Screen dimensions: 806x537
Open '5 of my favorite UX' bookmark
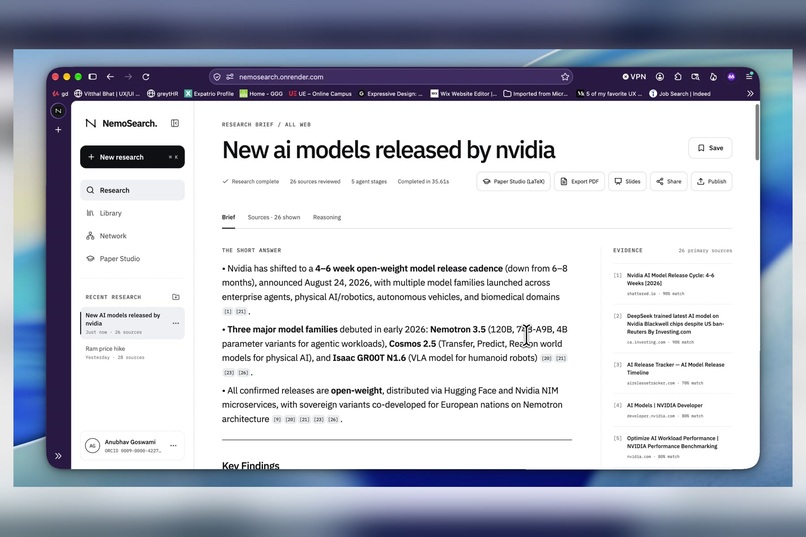(610, 94)
